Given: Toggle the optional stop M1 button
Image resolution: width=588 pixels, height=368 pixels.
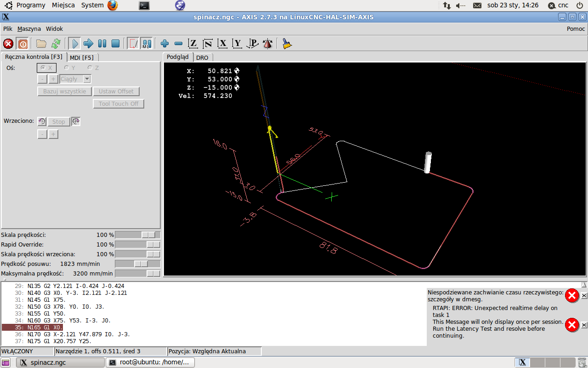Looking at the screenshot, I should 147,44.
